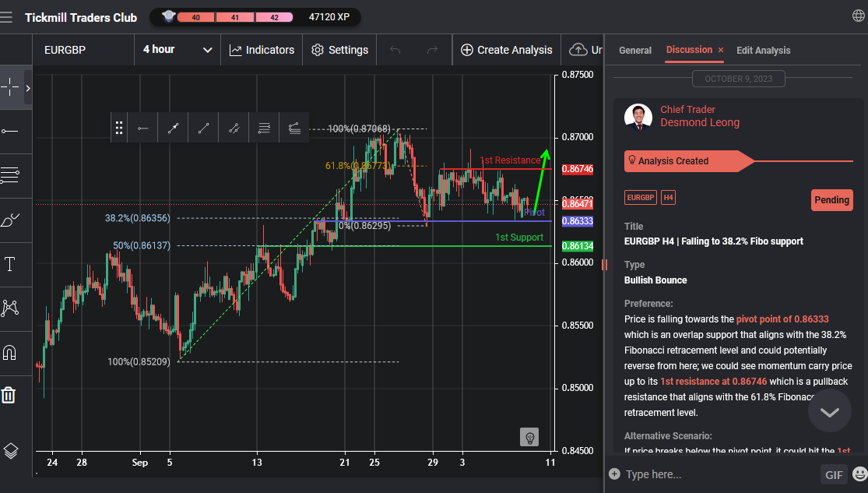Open the pattern tool
This screenshot has height=493, width=868.
pos(10,308)
